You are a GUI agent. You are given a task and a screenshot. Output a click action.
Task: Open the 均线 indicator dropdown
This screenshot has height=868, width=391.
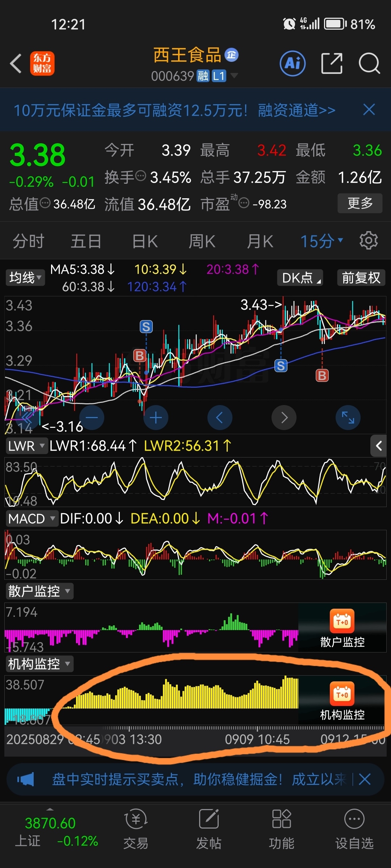point(25,278)
